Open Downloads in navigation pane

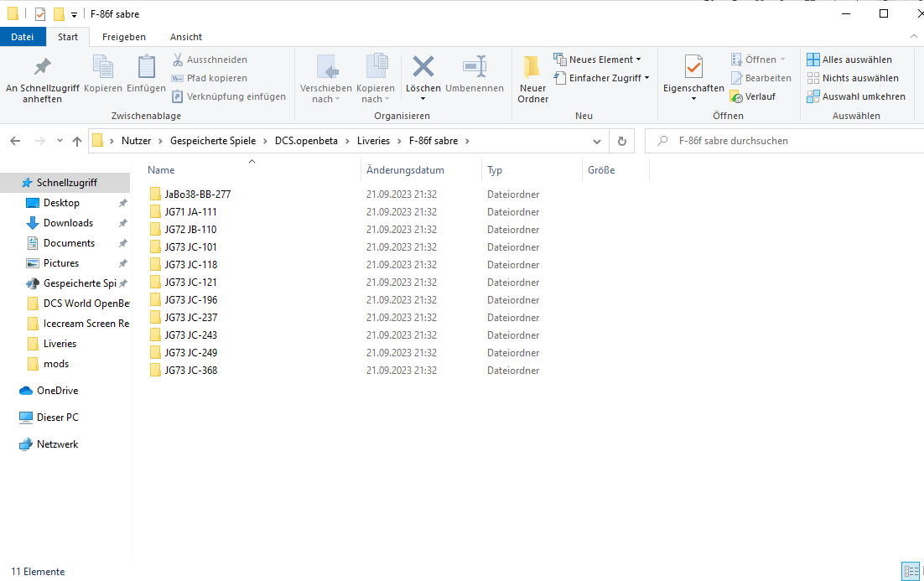point(69,223)
